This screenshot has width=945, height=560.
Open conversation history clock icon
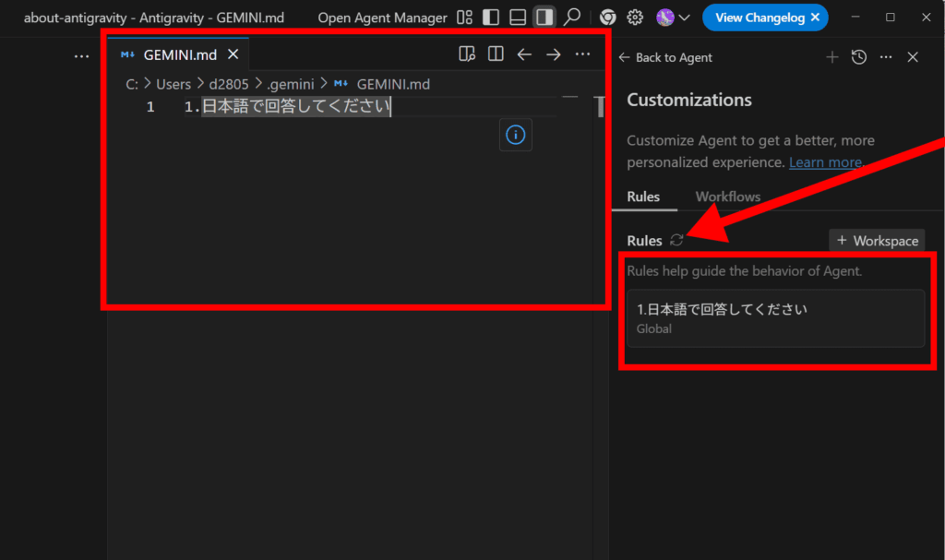[x=859, y=57]
